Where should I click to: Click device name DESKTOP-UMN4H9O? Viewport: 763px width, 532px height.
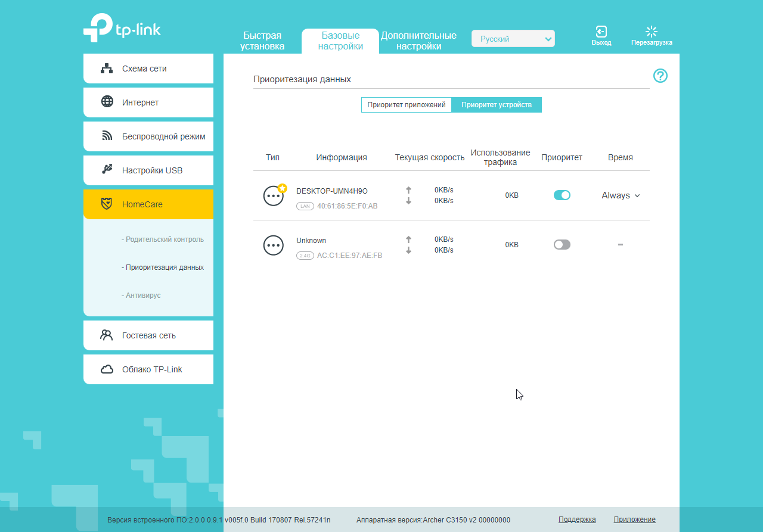[x=332, y=191]
